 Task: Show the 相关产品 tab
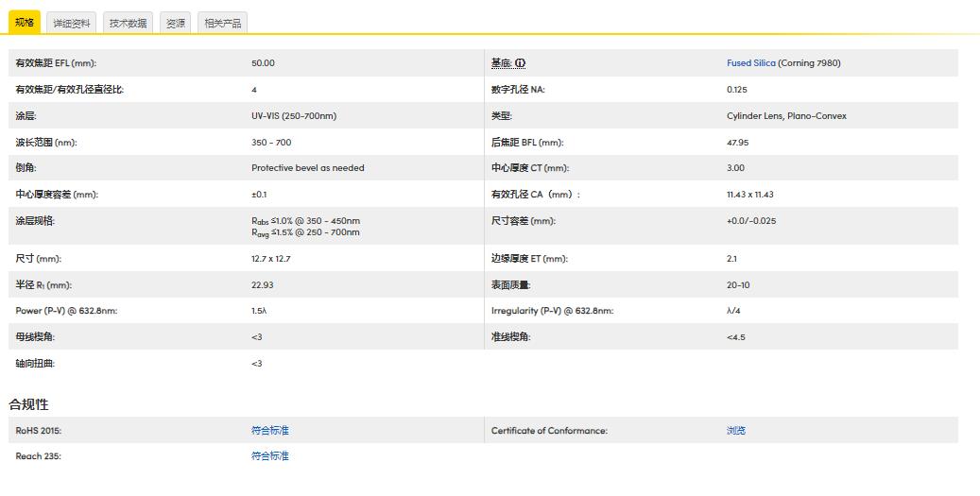tap(223, 24)
